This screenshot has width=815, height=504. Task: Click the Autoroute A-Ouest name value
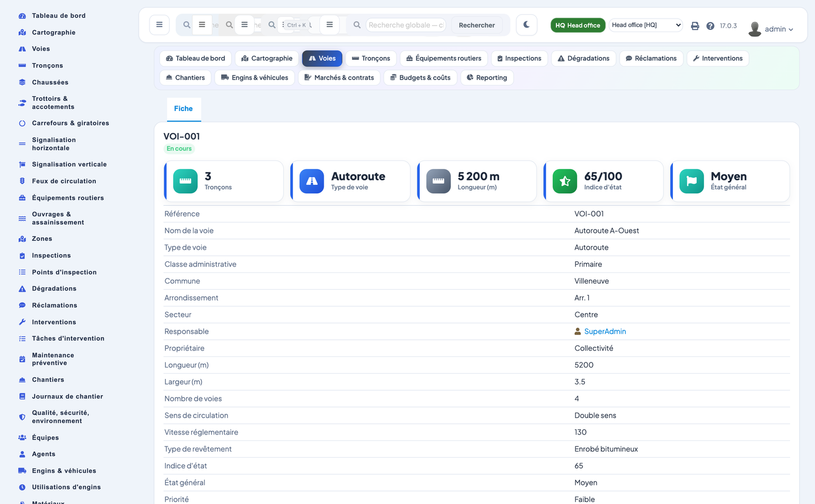[x=606, y=231]
